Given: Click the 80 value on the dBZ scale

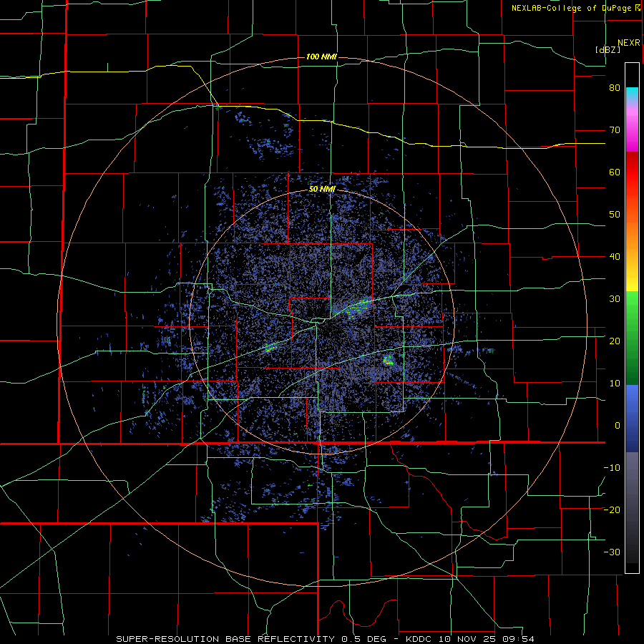Looking at the screenshot, I should 615,87.
